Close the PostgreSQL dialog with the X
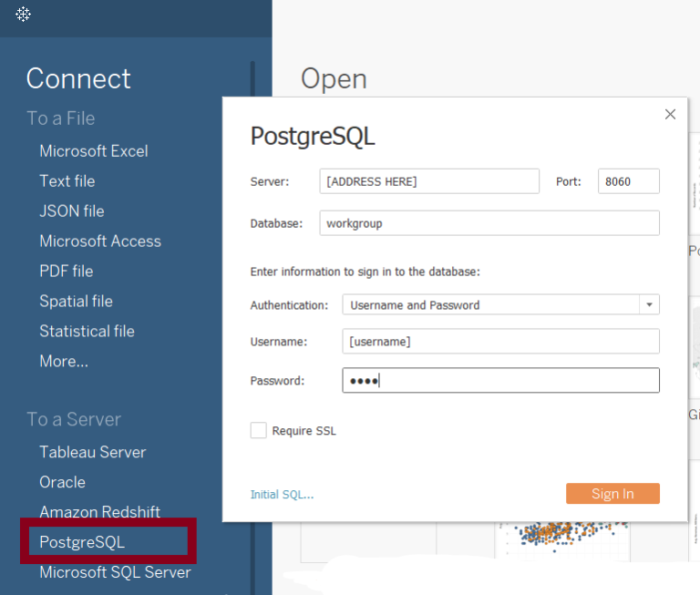The width and height of the screenshot is (700, 595). (x=670, y=115)
